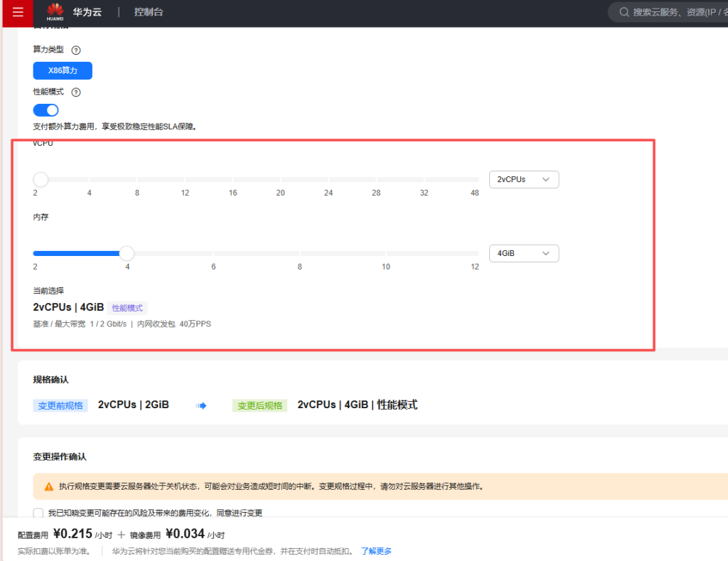Viewport: 728px width, 561px height.
Task: Focus the cloud service search field
Action: (x=675, y=12)
